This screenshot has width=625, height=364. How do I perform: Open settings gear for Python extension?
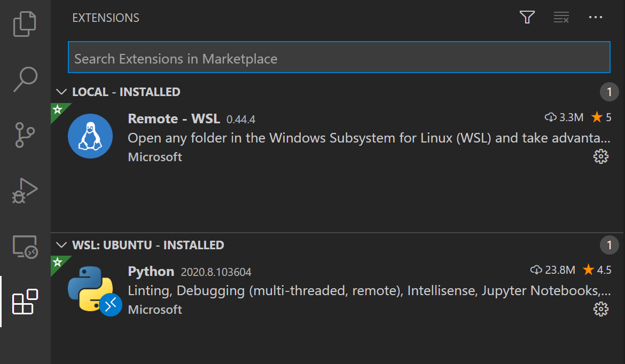tap(601, 309)
